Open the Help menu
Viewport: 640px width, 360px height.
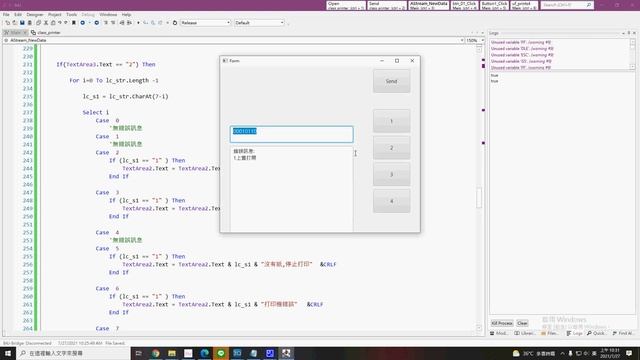(127, 15)
